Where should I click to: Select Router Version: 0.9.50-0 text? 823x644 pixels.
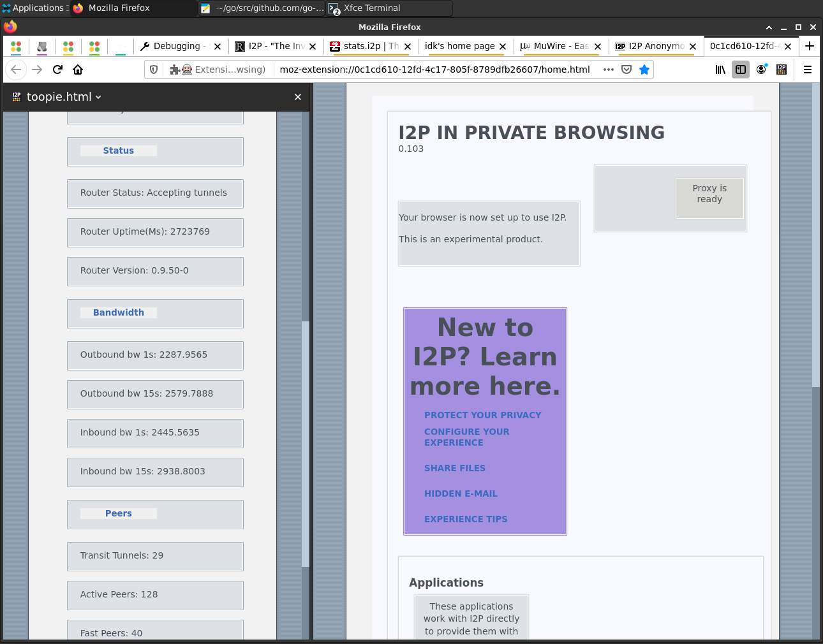(135, 270)
